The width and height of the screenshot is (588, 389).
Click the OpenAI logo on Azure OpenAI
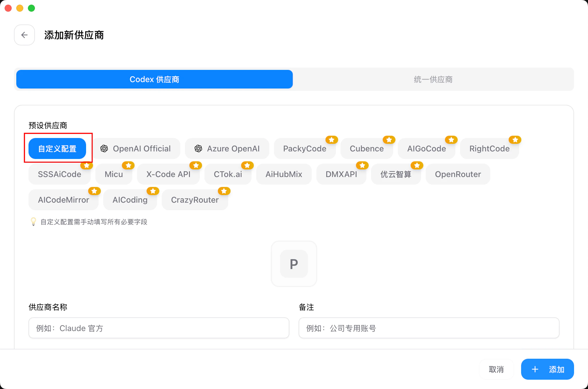[198, 148]
